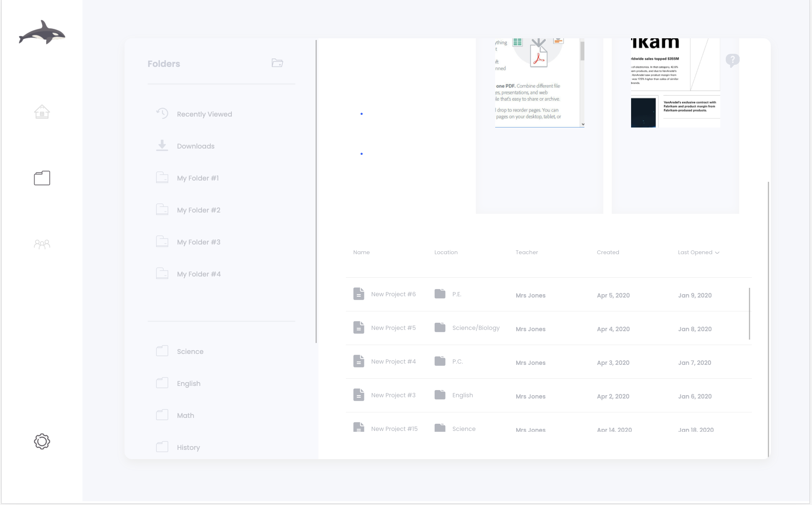Select My Folder #2

[x=198, y=210]
